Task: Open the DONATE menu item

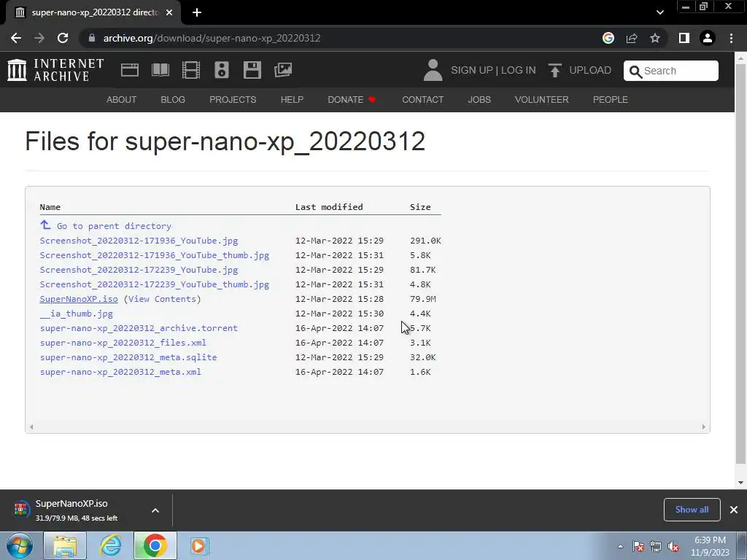Action: coord(352,99)
